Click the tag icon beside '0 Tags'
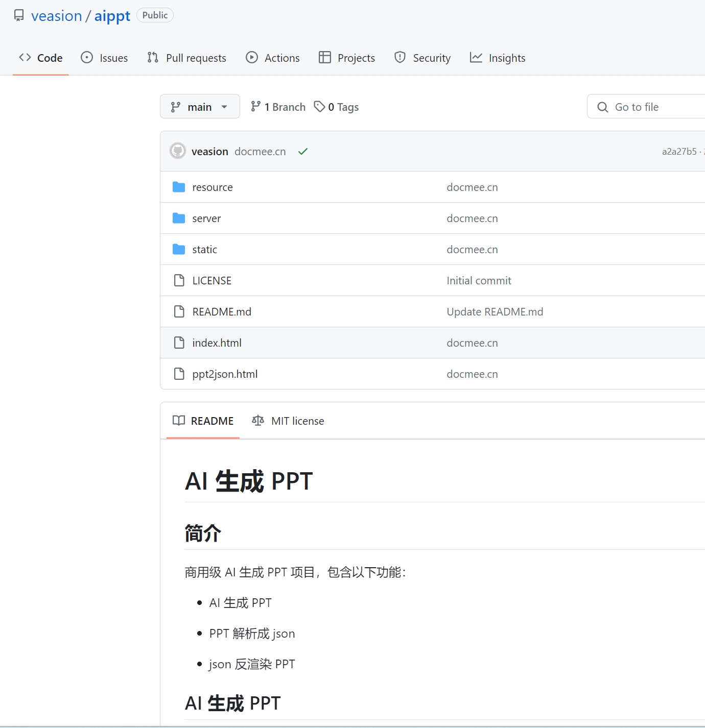Image resolution: width=705 pixels, height=728 pixels. [x=319, y=107]
